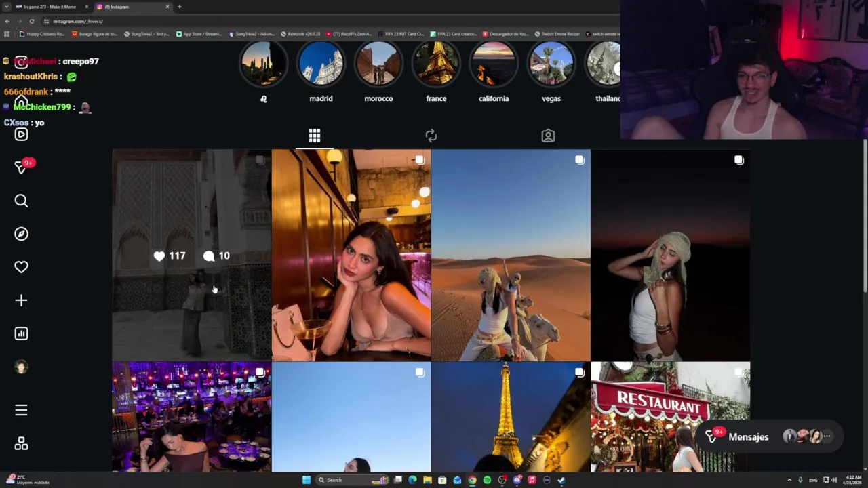Click the bottom apps icon in the sidebar
Image resolution: width=868 pixels, height=488 pixels.
tap(21, 444)
